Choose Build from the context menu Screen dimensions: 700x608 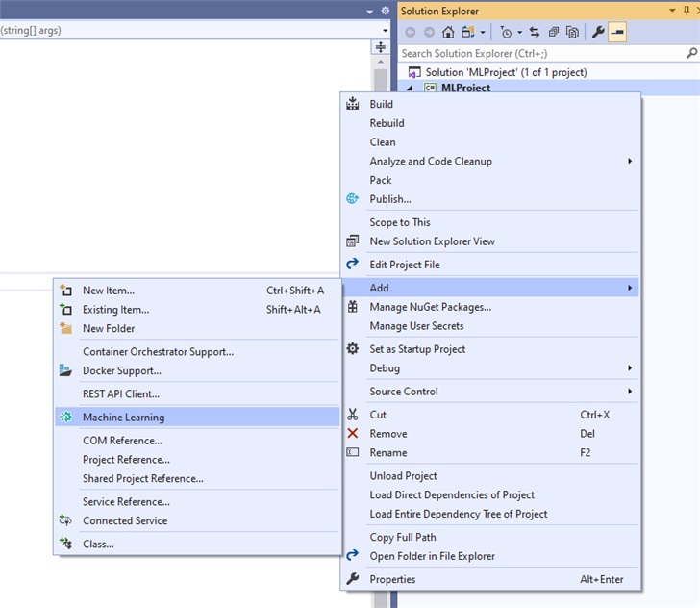point(491,104)
